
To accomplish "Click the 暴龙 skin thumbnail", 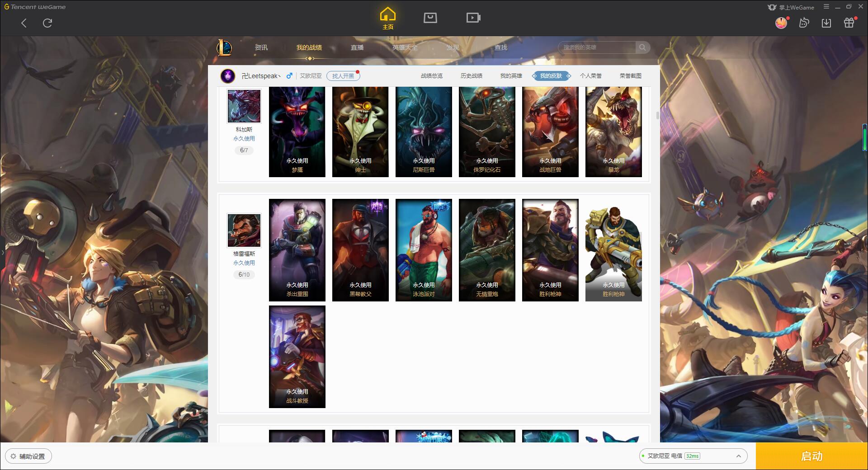I will click(x=613, y=132).
